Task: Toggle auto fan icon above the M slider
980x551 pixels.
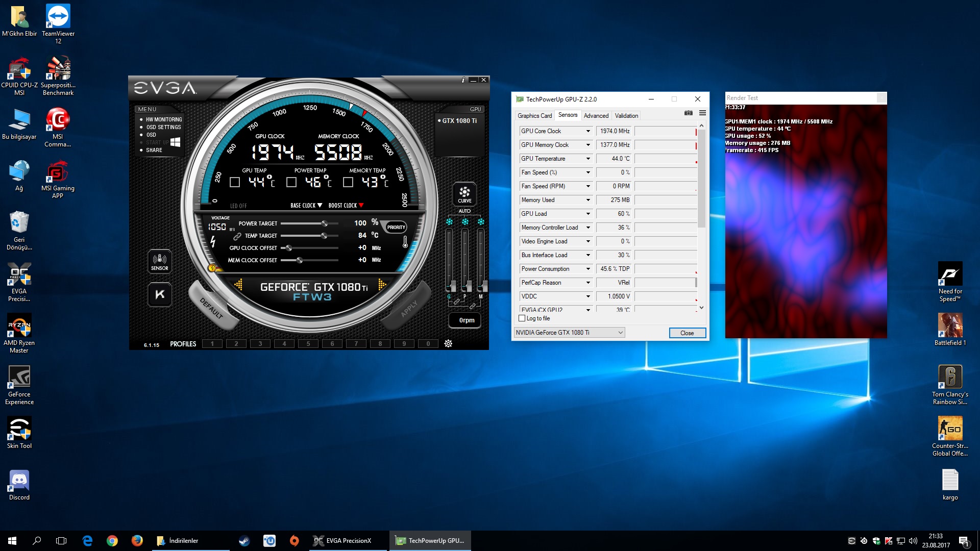Action: tap(481, 222)
